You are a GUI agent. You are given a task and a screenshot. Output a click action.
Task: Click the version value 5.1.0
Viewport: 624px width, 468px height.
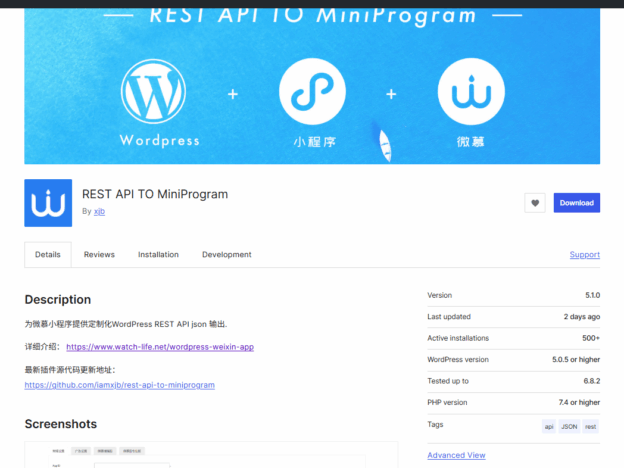tap(593, 295)
